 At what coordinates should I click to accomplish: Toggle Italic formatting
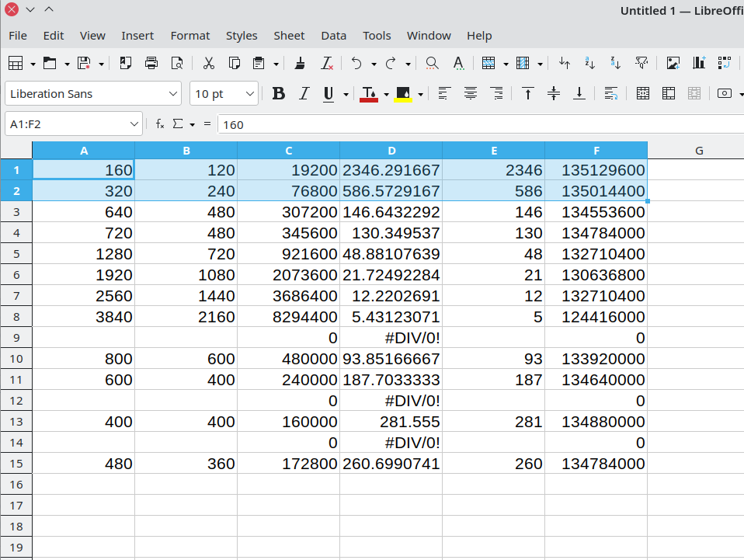tap(304, 93)
